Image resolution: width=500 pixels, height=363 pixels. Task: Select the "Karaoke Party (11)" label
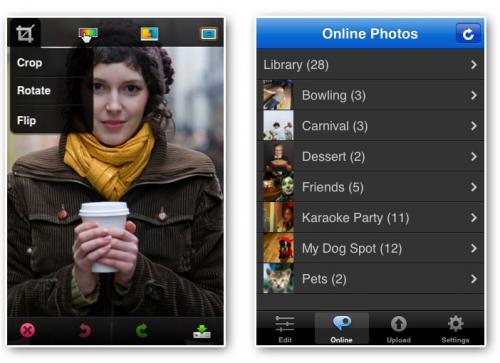click(355, 218)
